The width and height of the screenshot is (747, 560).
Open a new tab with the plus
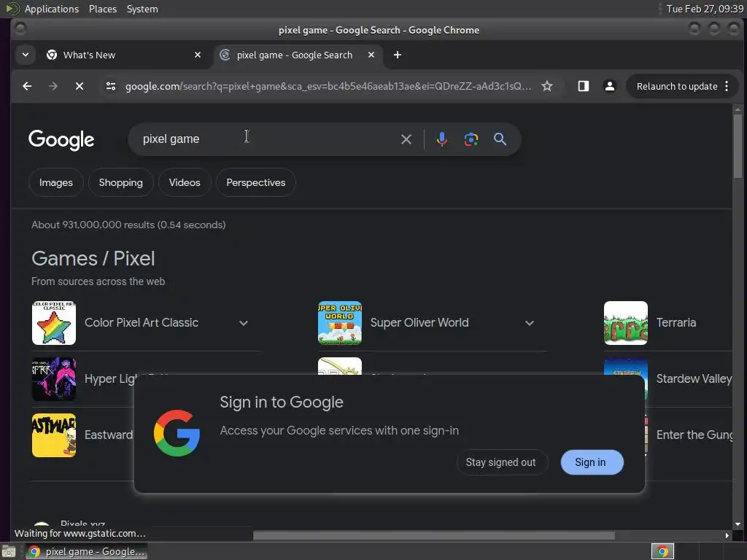(x=398, y=55)
